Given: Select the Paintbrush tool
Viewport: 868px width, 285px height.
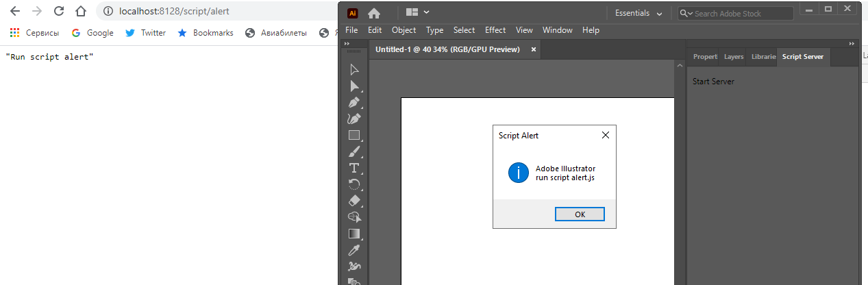Looking at the screenshot, I should (354, 151).
